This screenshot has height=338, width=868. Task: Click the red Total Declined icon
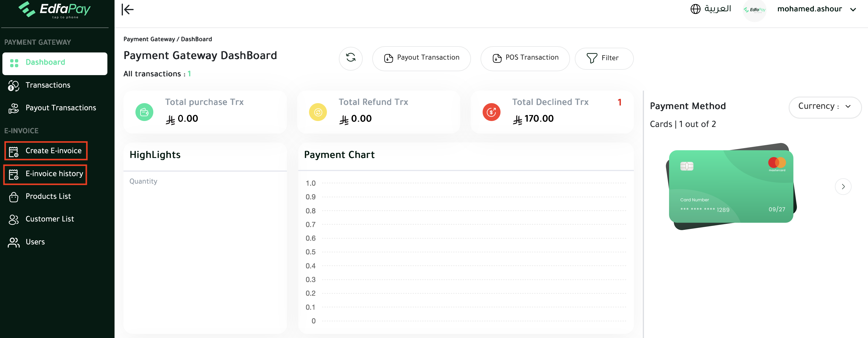[491, 112]
